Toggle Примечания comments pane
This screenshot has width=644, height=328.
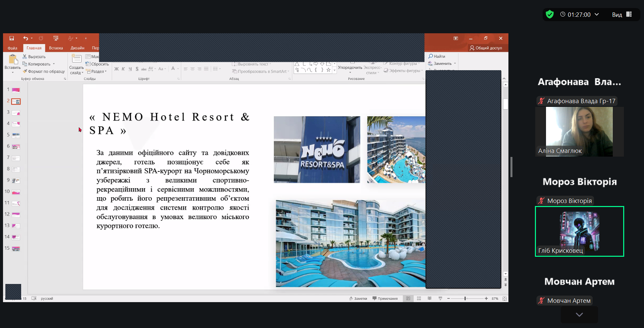385,298
